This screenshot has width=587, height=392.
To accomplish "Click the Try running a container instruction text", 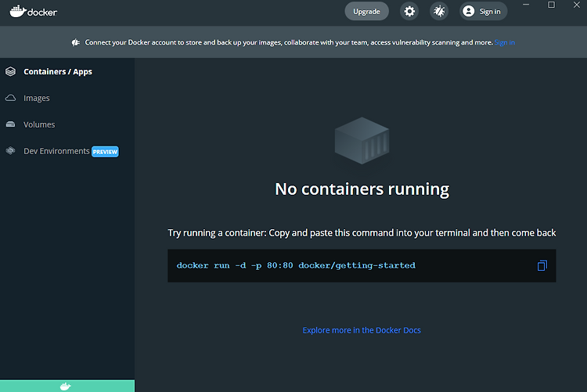I will [x=362, y=233].
